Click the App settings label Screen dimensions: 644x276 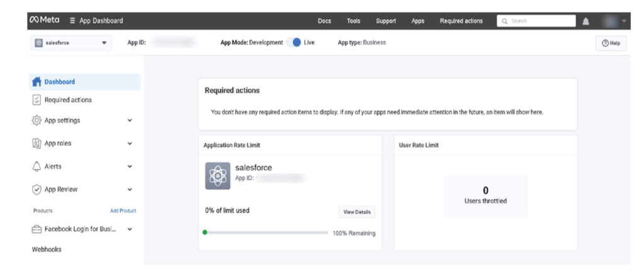[x=62, y=120]
